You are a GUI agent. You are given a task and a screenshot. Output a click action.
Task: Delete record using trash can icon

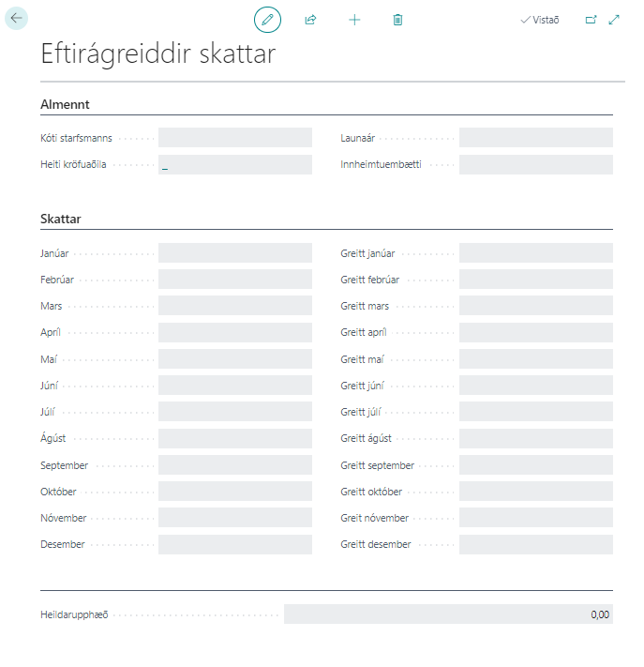click(397, 20)
